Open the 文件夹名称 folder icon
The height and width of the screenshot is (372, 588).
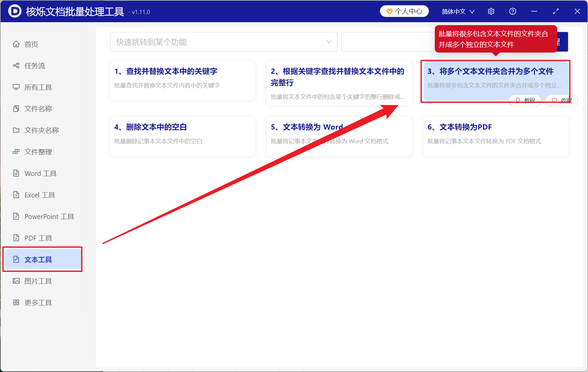tap(16, 130)
